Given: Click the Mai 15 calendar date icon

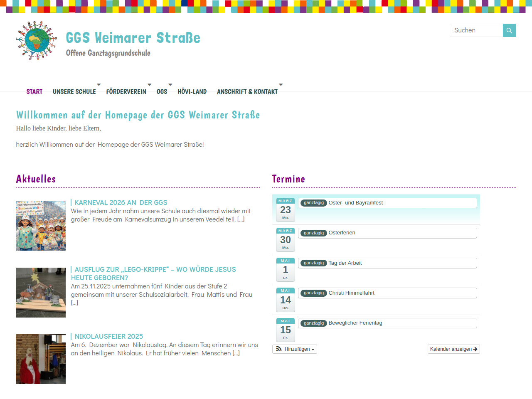Looking at the screenshot, I should click(285, 330).
